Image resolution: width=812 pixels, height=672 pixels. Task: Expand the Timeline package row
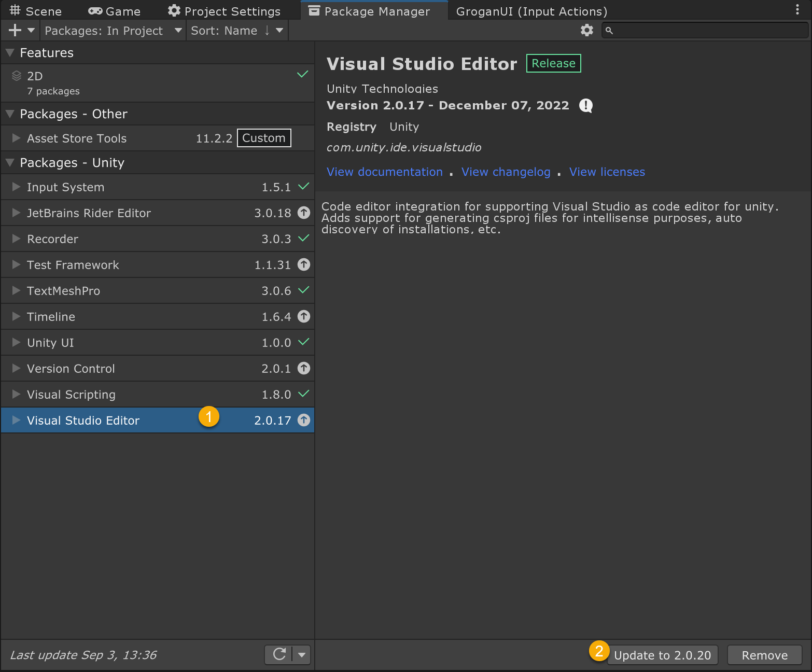[16, 316]
